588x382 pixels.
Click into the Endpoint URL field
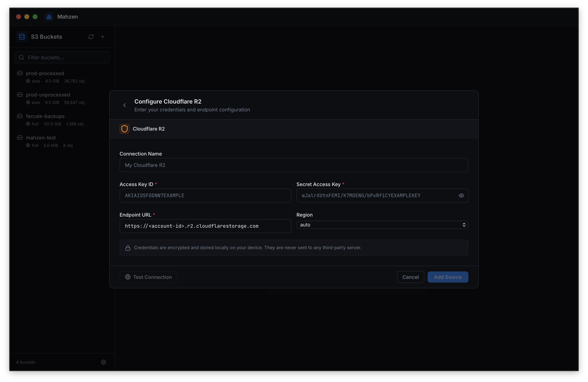pos(205,226)
